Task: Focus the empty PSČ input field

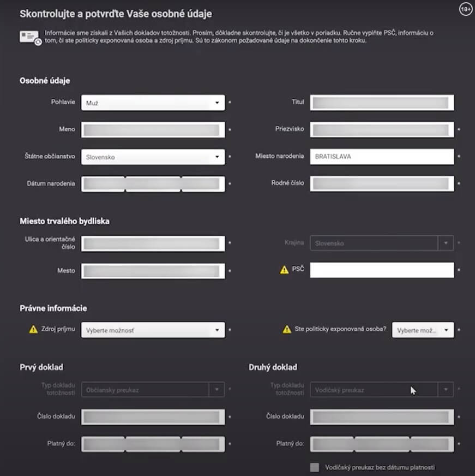Action: tap(382, 270)
